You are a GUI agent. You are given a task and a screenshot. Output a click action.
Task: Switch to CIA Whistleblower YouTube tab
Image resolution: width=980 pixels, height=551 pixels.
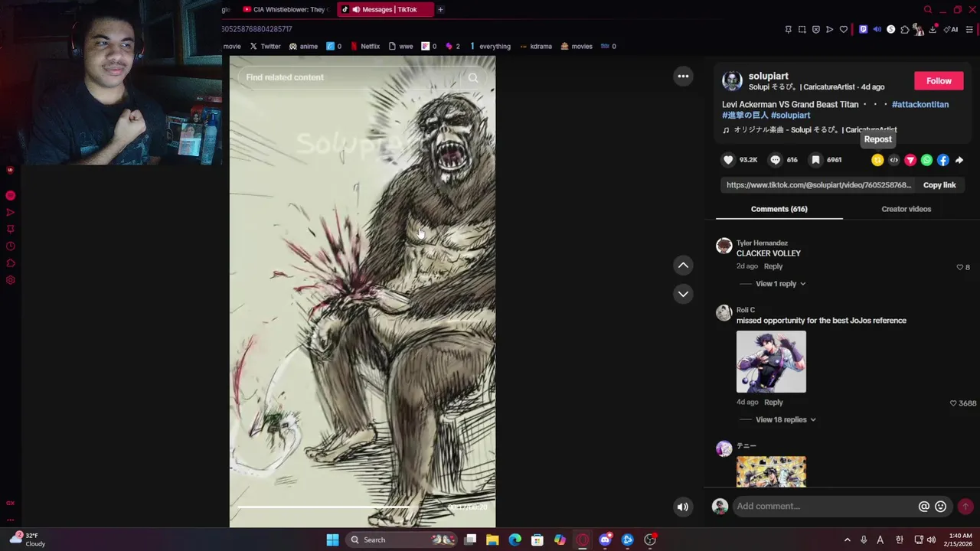pyautogui.click(x=286, y=10)
